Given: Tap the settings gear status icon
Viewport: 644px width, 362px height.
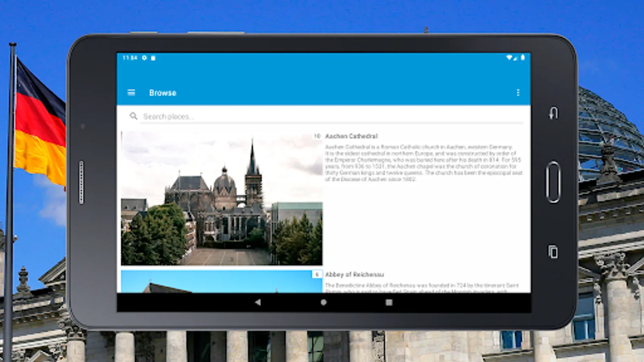Looking at the screenshot, I should (144, 58).
